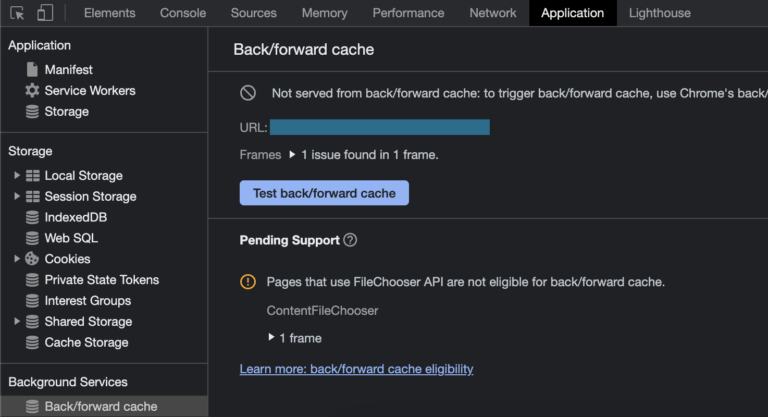Switch to the Console tab
Image resolution: width=768 pixels, height=417 pixels.
(x=183, y=13)
